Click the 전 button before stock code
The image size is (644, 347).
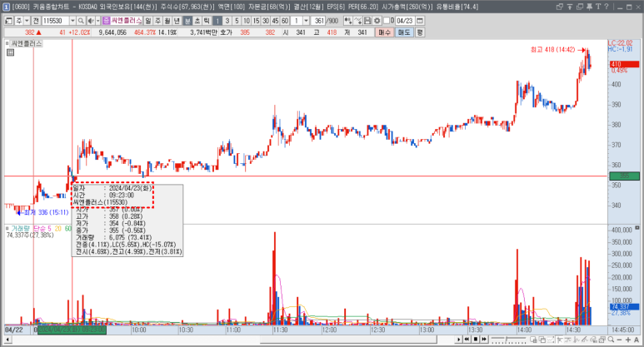click(x=36, y=21)
